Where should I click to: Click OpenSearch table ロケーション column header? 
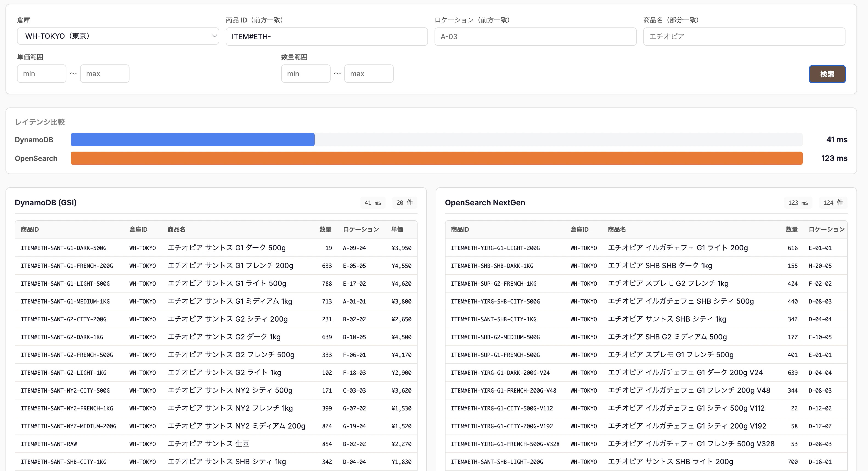(827, 229)
